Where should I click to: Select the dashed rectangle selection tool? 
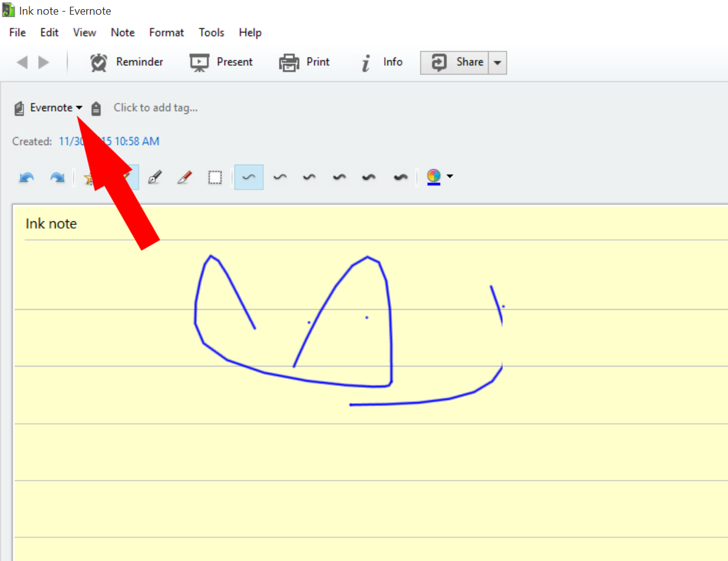[x=215, y=177]
